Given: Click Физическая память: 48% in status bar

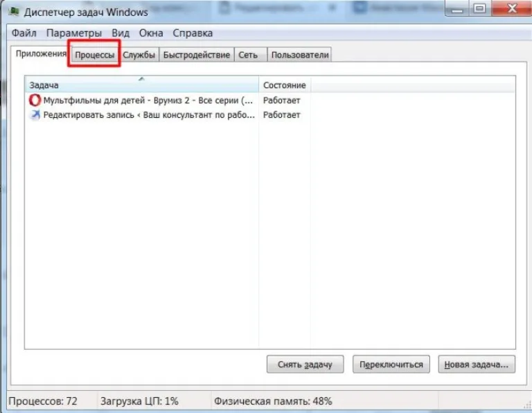Looking at the screenshot, I should pos(273,401).
